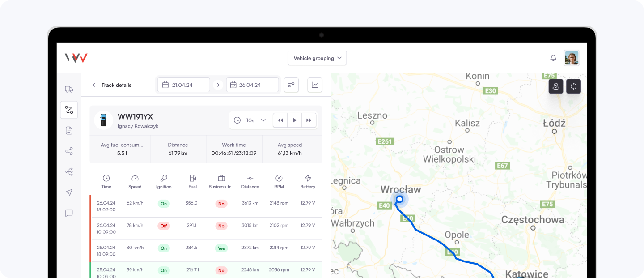Click the 2148 rpm value
The width and height of the screenshot is (644, 278).
[279, 203]
